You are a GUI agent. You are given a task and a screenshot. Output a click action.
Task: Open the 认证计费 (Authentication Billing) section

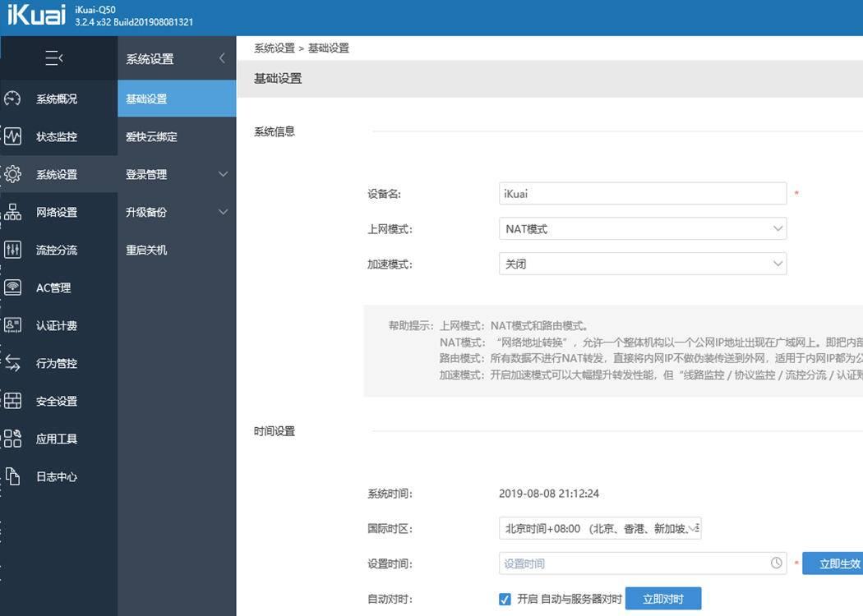click(58, 324)
